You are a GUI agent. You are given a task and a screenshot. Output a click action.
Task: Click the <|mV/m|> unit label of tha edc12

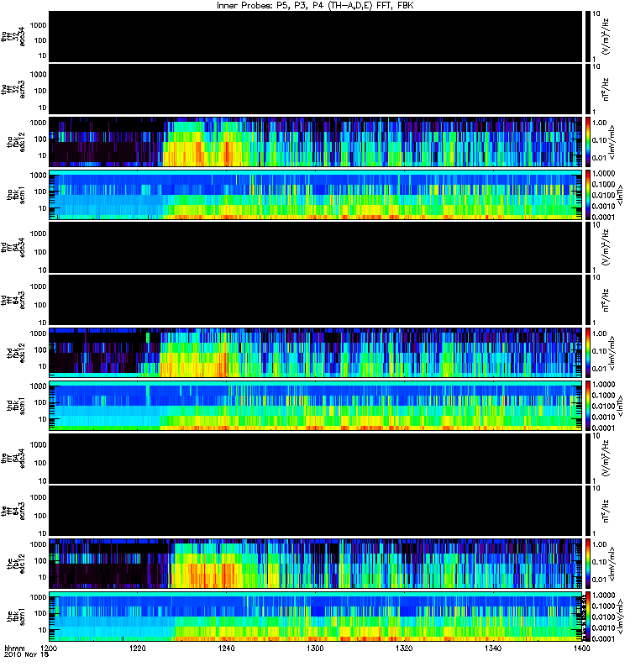coord(612,142)
